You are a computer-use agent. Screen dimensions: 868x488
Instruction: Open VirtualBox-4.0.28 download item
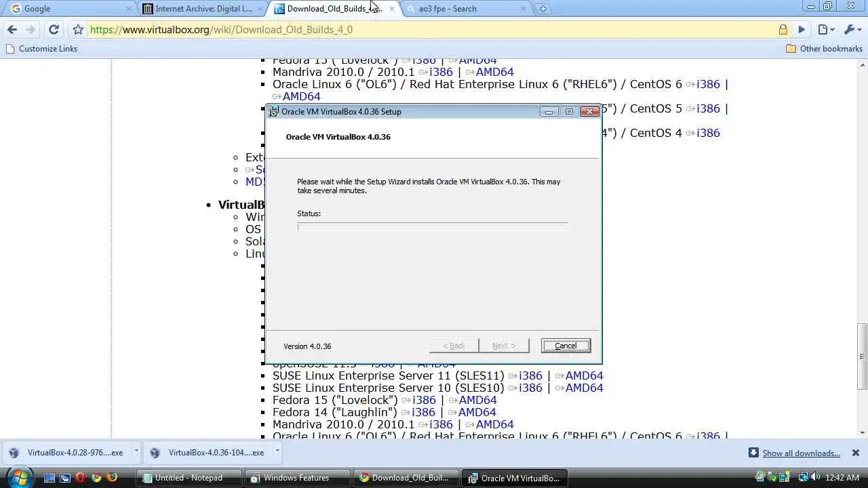point(68,453)
